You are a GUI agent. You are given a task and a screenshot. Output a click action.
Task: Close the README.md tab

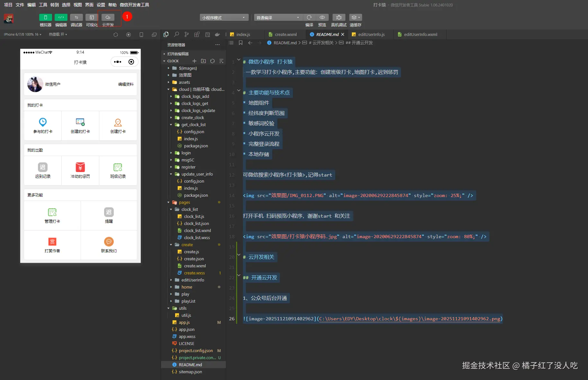[343, 34]
